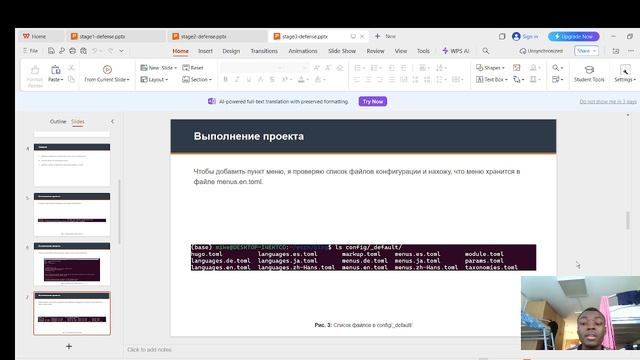Click the Print icon in quick toolbar

[72, 51]
